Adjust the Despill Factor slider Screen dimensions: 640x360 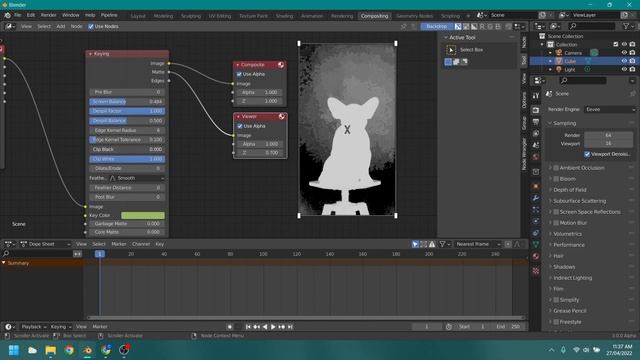pyautogui.click(x=127, y=111)
